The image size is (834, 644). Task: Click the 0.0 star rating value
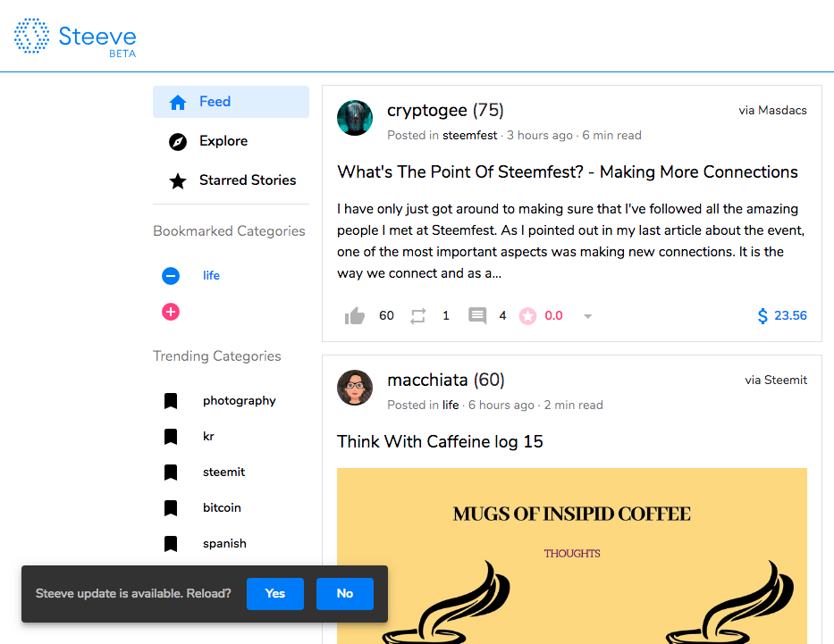pyautogui.click(x=553, y=316)
